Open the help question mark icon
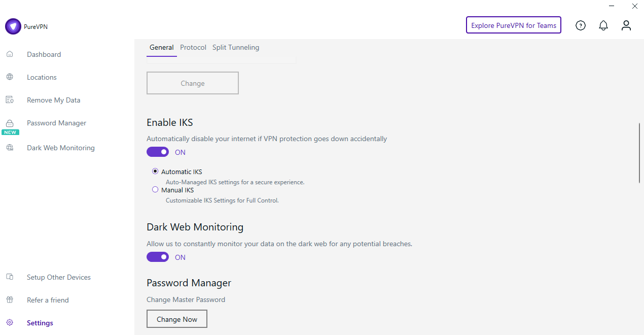Screen dimensions: 644x335 tap(581, 25)
